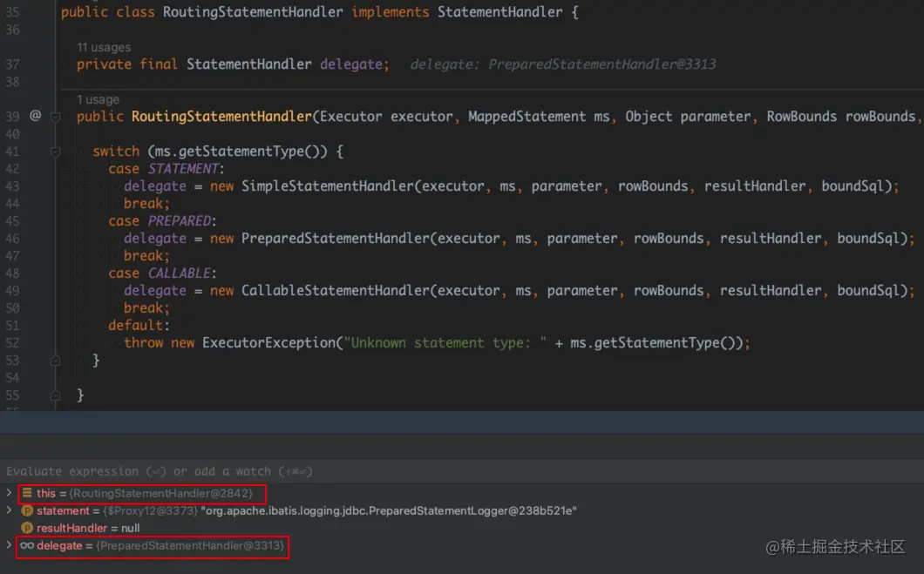Click PreparedStatementHandler on line 46
This screenshot has width=924, height=574.
click(336, 239)
